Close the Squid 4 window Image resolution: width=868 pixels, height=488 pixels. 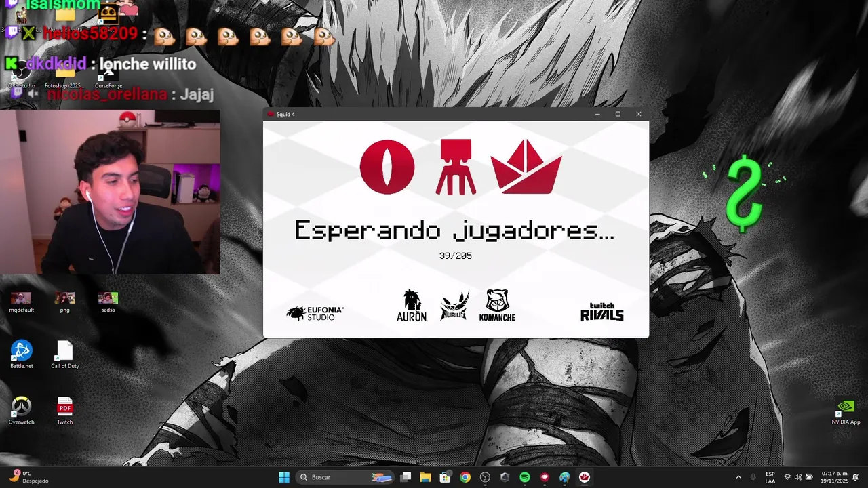coord(638,114)
